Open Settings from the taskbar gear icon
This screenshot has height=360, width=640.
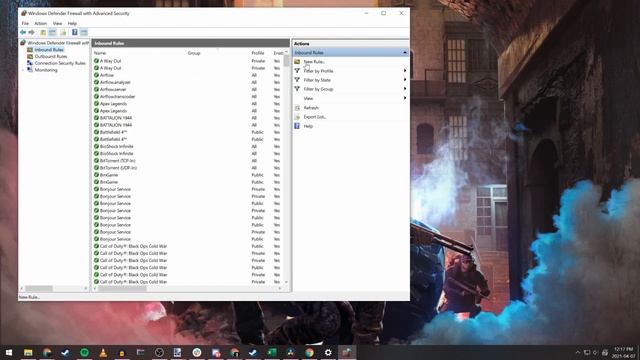coord(328,352)
